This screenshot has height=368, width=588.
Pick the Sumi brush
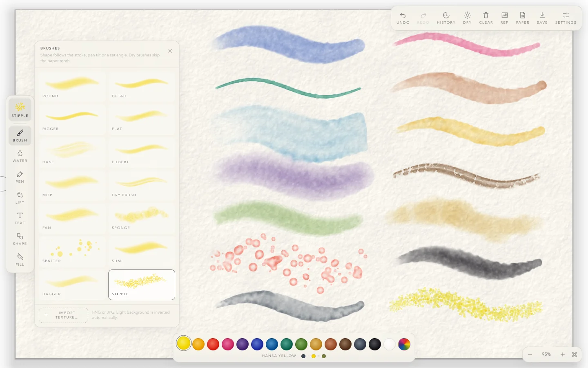point(142,251)
